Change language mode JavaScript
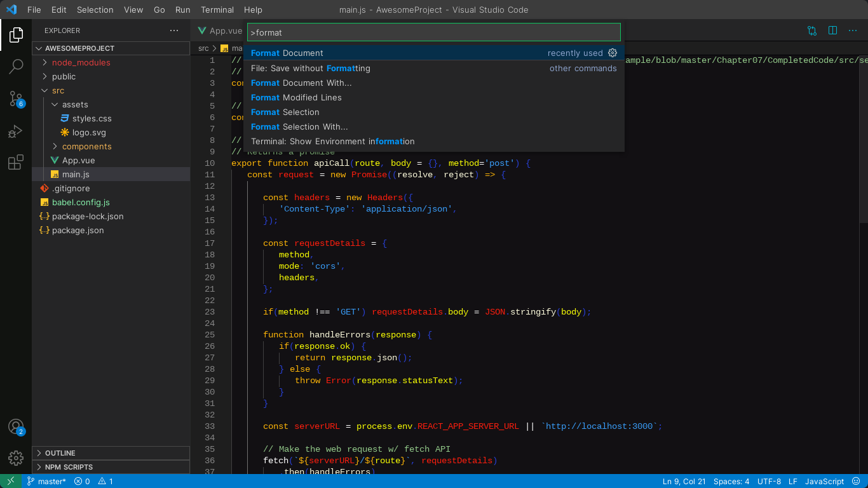Viewport: 868px width, 488px height. (825, 481)
